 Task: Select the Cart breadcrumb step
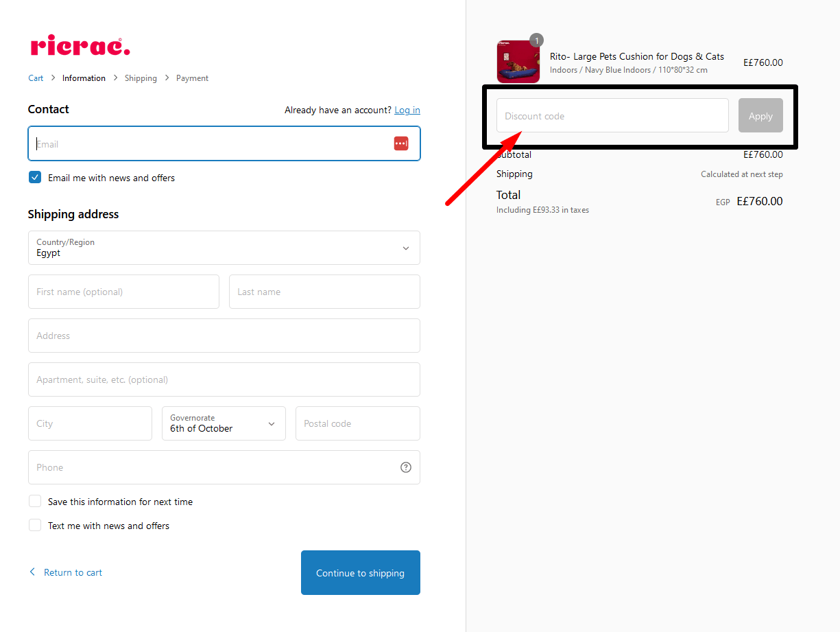pyautogui.click(x=36, y=78)
